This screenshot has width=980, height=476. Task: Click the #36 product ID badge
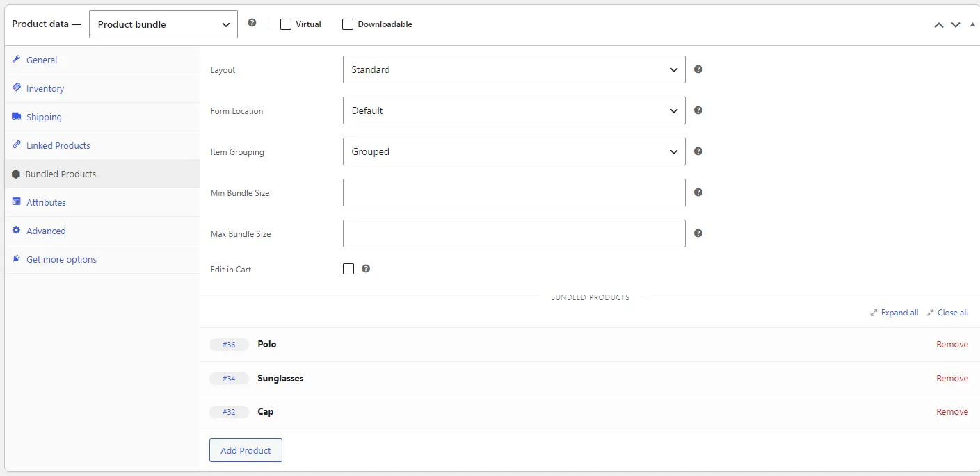pyautogui.click(x=229, y=345)
